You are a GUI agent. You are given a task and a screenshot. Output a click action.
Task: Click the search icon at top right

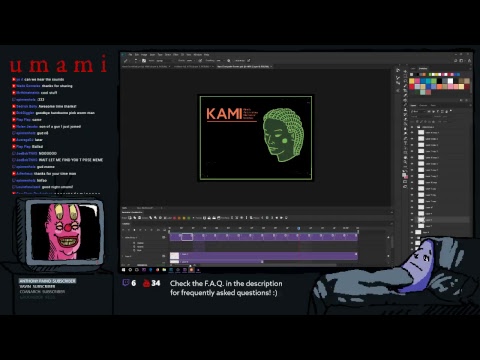tap(455, 60)
